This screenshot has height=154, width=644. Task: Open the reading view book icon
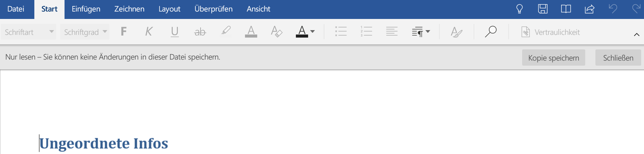(566, 9)
